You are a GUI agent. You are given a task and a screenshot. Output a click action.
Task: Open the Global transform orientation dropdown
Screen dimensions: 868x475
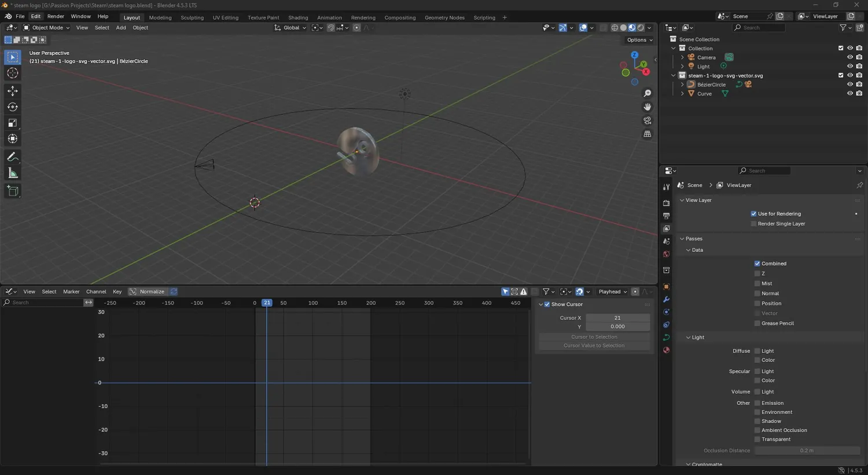click(290, 28)
